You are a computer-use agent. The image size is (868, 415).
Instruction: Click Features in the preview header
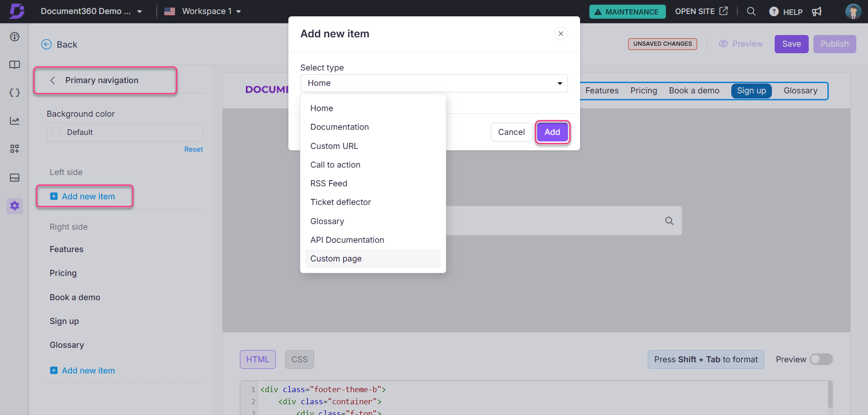click(x=602, y=91)
